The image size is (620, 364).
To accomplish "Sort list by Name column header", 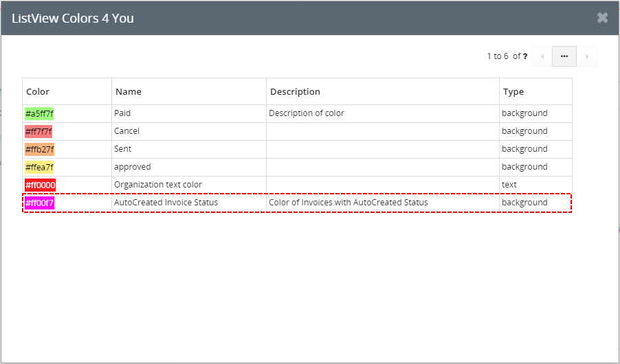I will [x=127, y=91].
